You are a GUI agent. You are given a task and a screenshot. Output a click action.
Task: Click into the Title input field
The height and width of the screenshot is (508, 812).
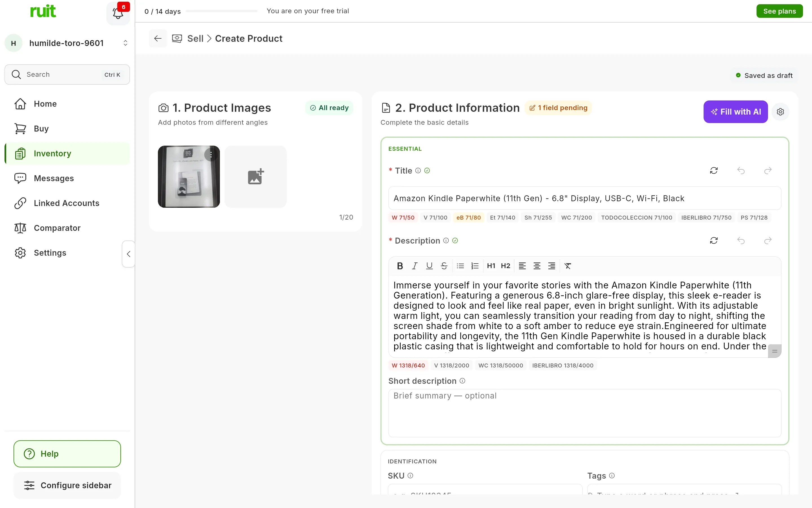584,199
